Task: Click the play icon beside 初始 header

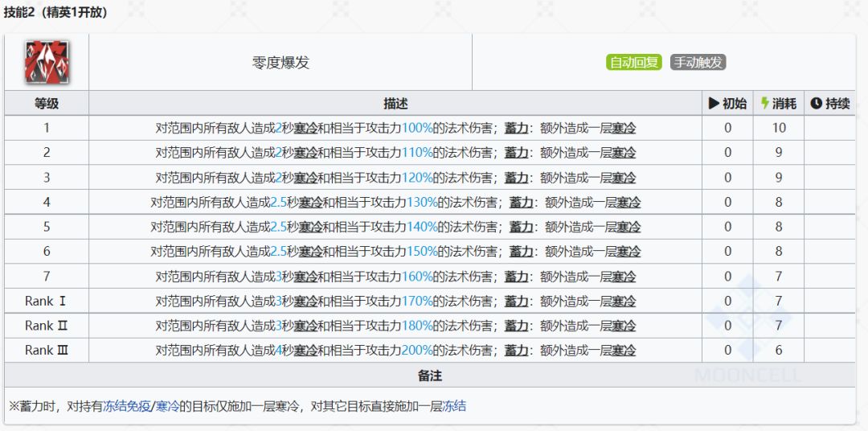Action: [x=714, y=103]
